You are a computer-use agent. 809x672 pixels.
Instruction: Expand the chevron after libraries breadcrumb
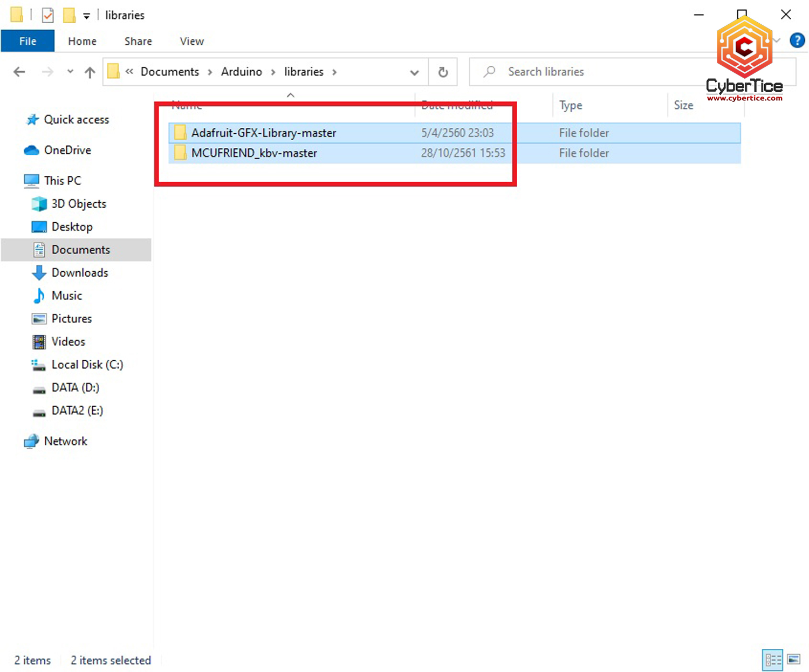click(334, 72)
